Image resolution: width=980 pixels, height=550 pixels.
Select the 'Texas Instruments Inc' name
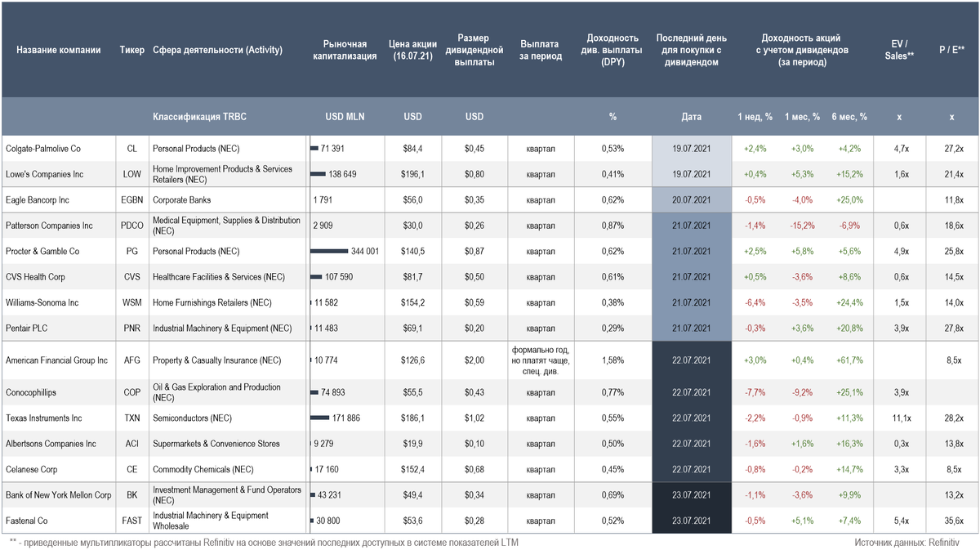[43, 418]
